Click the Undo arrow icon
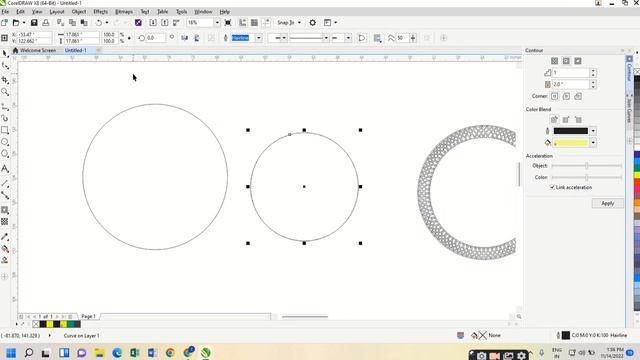640x360 pixels. [98, 22]
